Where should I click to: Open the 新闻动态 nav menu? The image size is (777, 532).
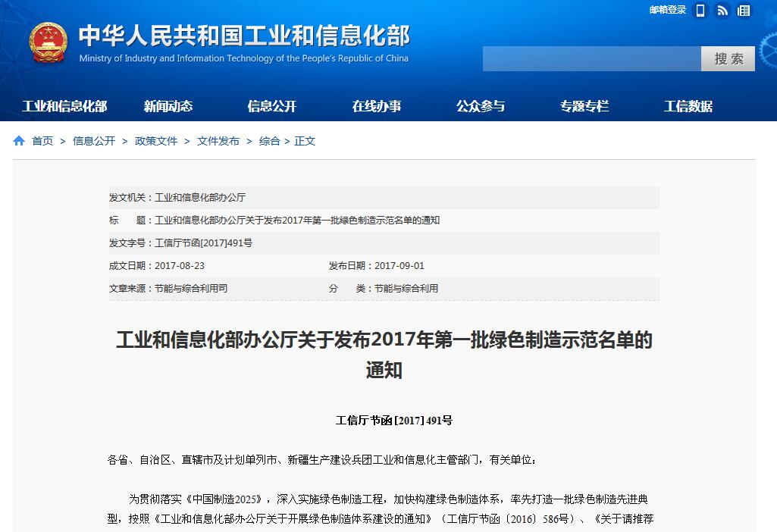pyautogui.click(x=168, y=107)
